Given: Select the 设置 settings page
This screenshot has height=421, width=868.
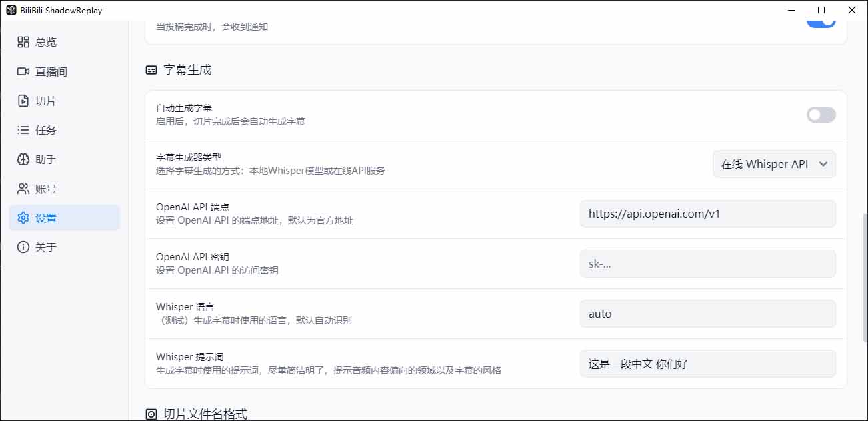Looking at the screenshot, I should [x=65, y=218].
